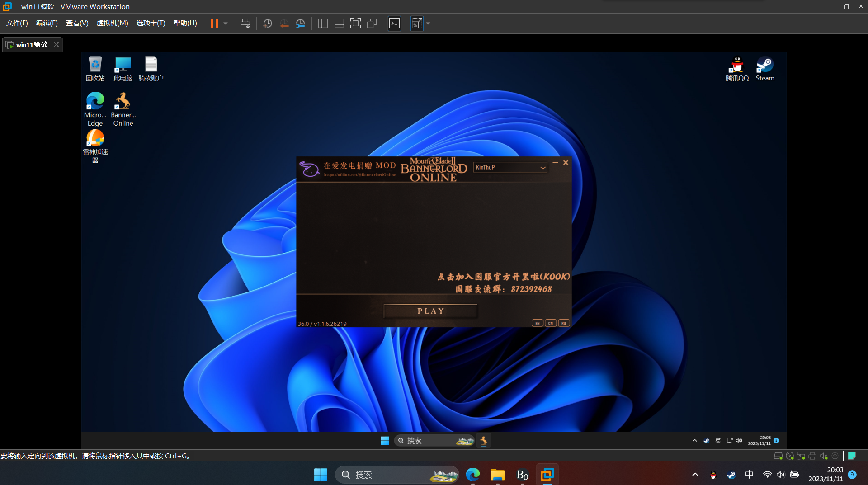This screenshot has width=868, height=485.
Task: Open the KinThuP account dropdown
Action: [x=510, y=167]
